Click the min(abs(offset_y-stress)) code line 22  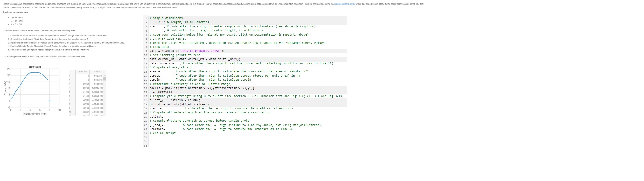click(181, 105)
